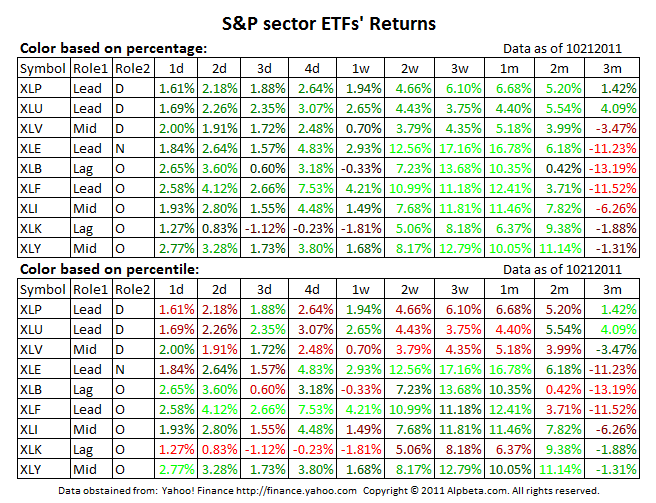Click the "S&P sector ETFs' Returns" title
The height and width of the screenshot is (503, 656).
coord(328,20)
